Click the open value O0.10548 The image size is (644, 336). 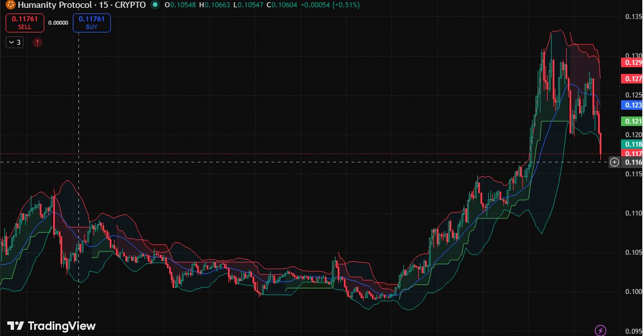(180, 5)
